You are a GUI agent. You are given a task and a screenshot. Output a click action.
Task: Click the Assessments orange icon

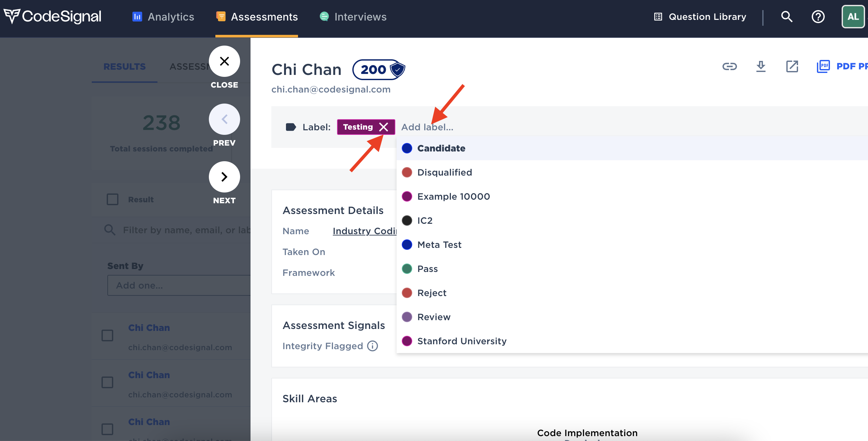click(221, 16)
